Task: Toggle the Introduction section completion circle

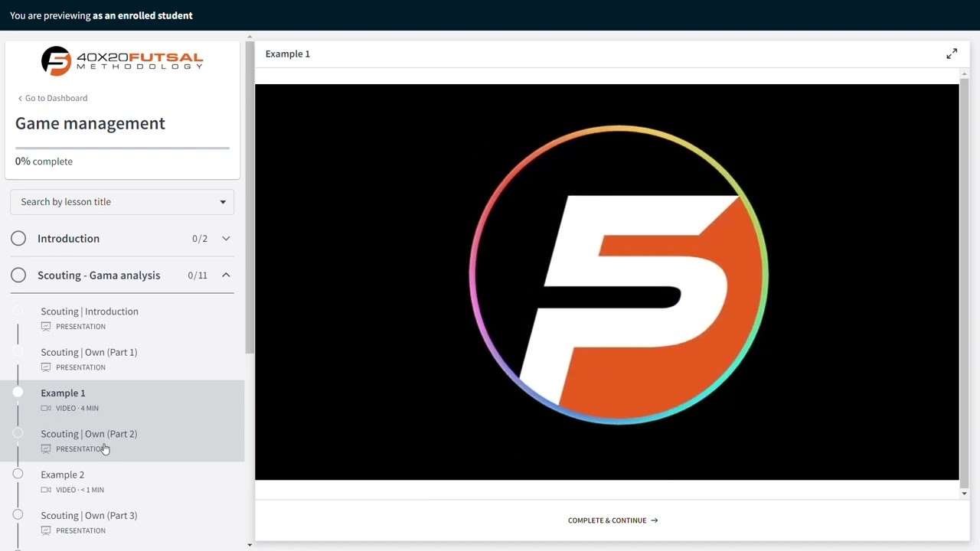Action: coord(18,239)
